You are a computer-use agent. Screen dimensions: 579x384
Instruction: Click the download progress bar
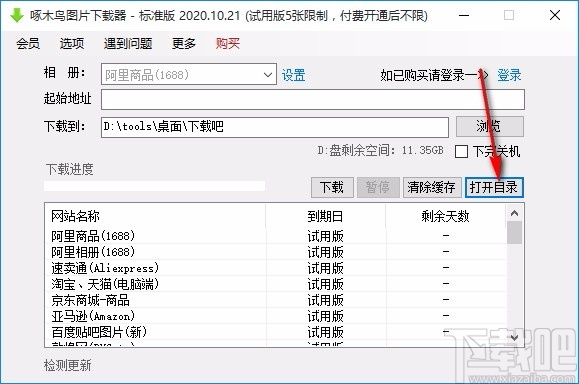click(154, 186)
